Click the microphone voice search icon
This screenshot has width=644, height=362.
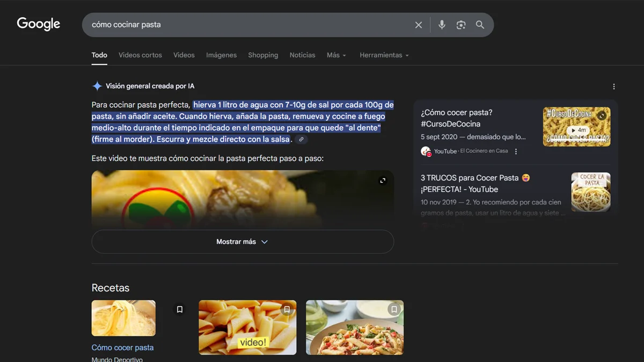pyautogui.click(x=441, y=24)
